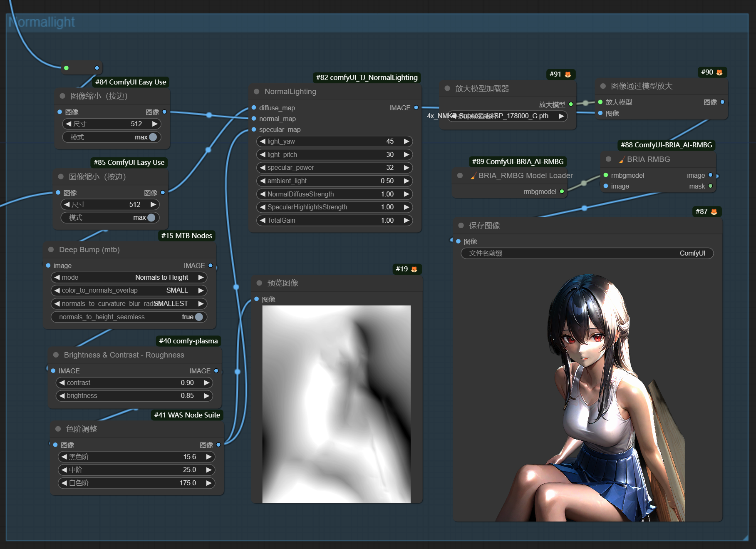Decrease 中阶 25.0 with left arrow
The image size is (756, 549).
tap(64, 470)
